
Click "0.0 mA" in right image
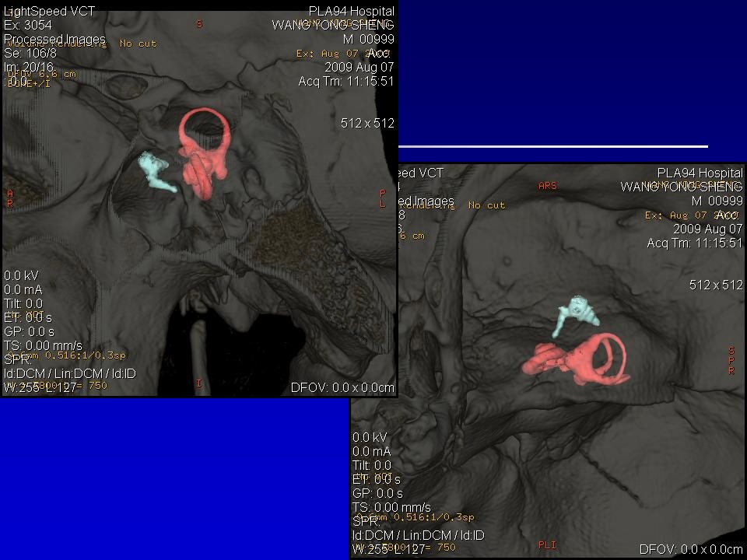(x=372, y=451)
